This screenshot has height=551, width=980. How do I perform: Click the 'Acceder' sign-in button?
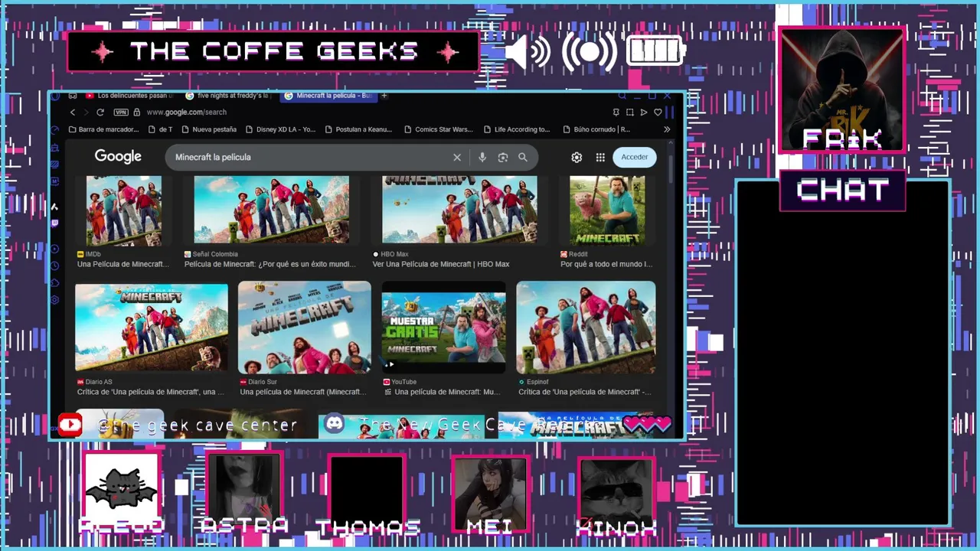coord(635,157)
